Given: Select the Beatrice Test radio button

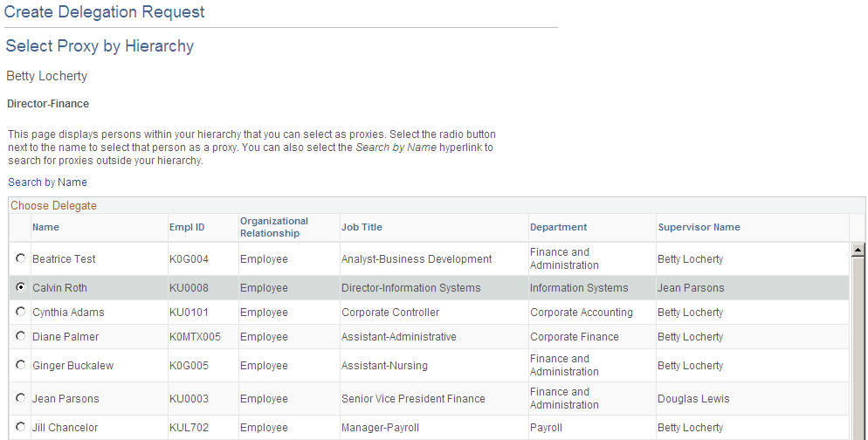Looking at the screenshot, I should (21, 259).
